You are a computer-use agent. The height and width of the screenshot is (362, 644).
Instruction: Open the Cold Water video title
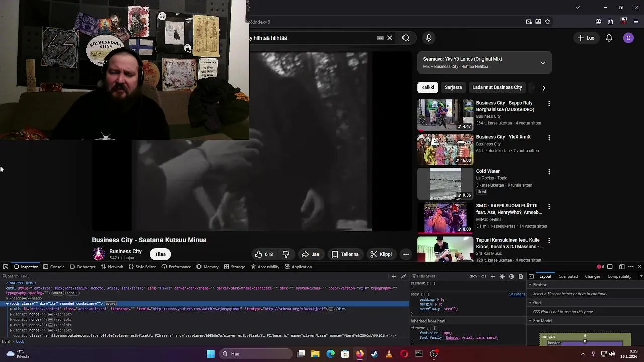pyautogui.click(x=488, y=171)
